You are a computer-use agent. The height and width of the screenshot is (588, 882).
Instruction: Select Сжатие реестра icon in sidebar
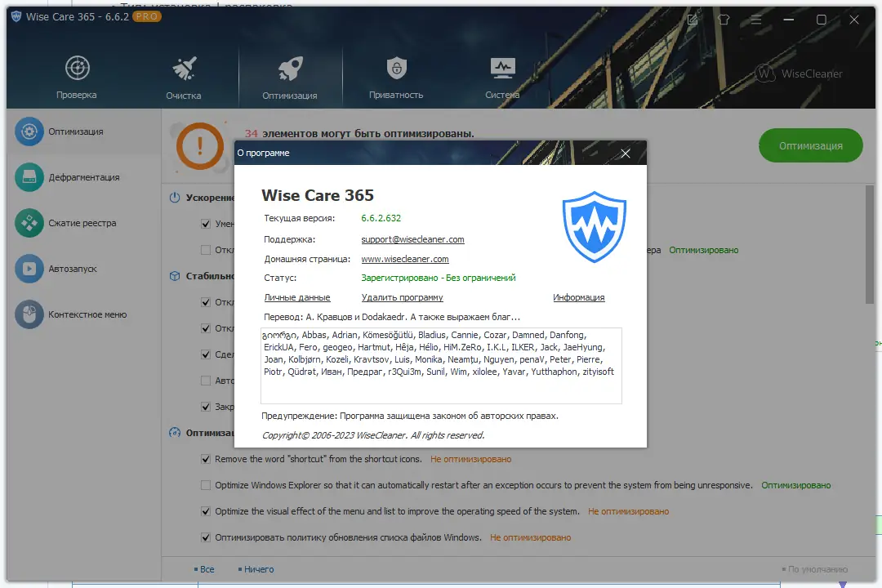click(29, 223)
